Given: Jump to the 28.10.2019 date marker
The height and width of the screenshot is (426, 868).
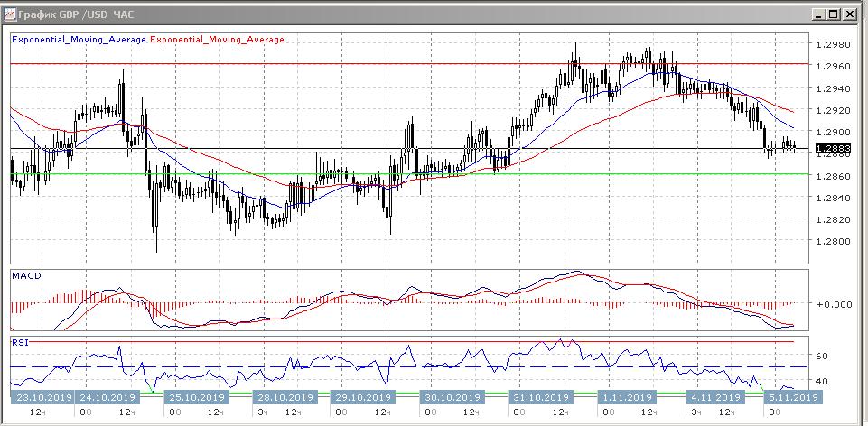Looking at the screenshot, I should (x=284, y=397).
